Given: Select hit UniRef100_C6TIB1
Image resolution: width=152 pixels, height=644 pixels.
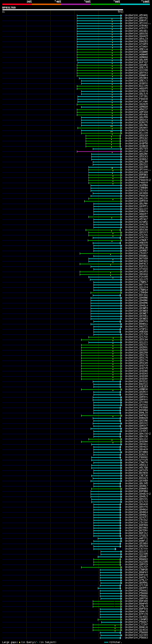Looking at the screenshot, I should [136, 97].
